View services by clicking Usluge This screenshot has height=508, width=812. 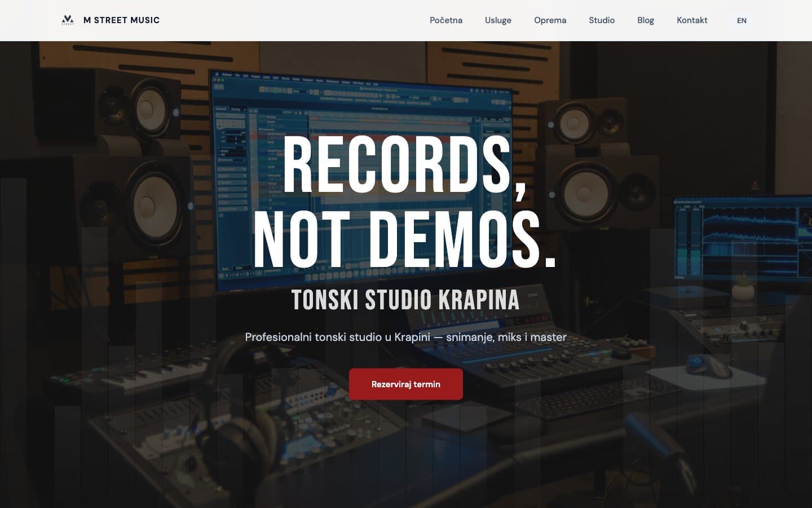[497, 20]
